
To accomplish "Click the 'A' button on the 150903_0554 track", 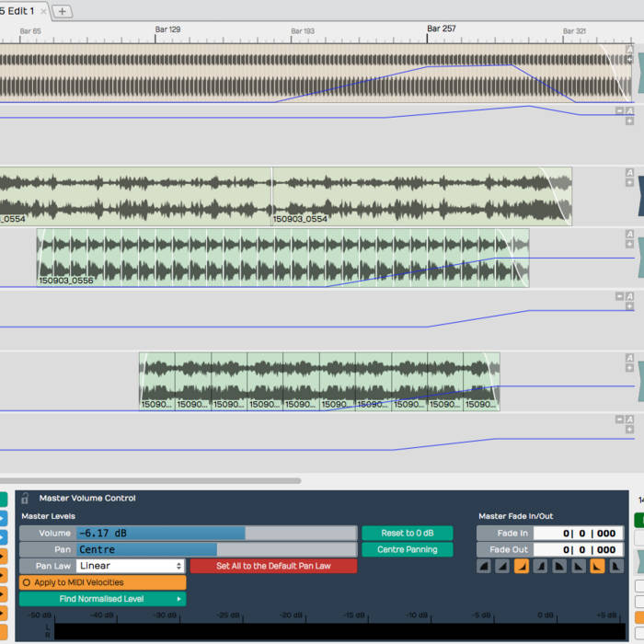I will (x=629, y=172).
